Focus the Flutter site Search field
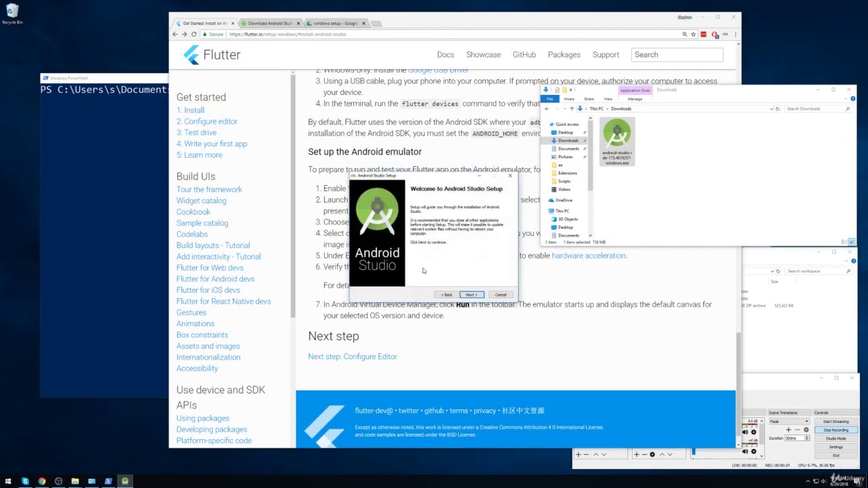868x488 pixels. [677, 55]
